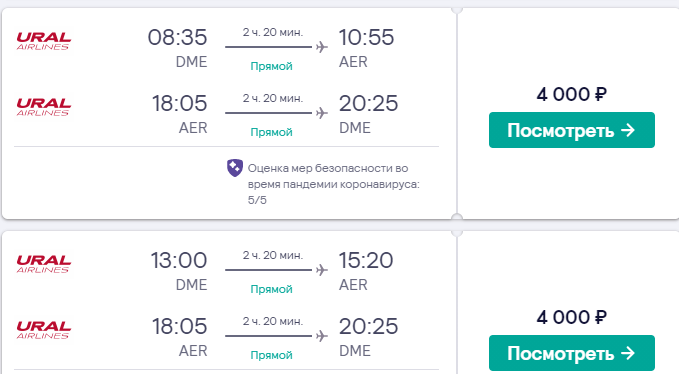This screenshot has height=374, width=679.
Task: Click Ural Airlines logo on the 13:00 flight
Action: coord(44,264)
